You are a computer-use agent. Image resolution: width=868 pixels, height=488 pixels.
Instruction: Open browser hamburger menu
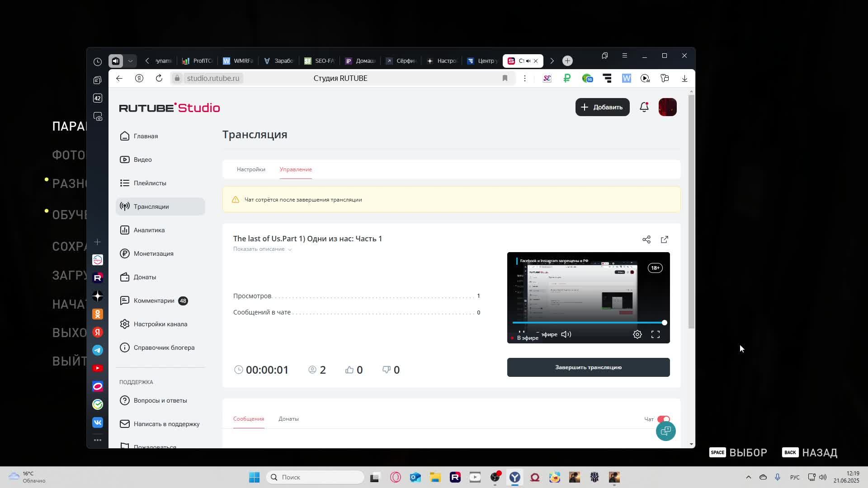click(x=625, y=56)
